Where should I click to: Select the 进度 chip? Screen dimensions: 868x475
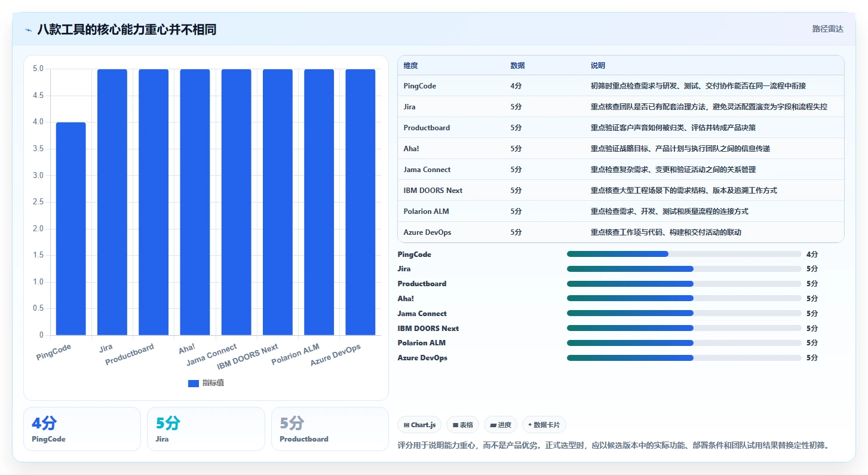(x=501, y=425)
